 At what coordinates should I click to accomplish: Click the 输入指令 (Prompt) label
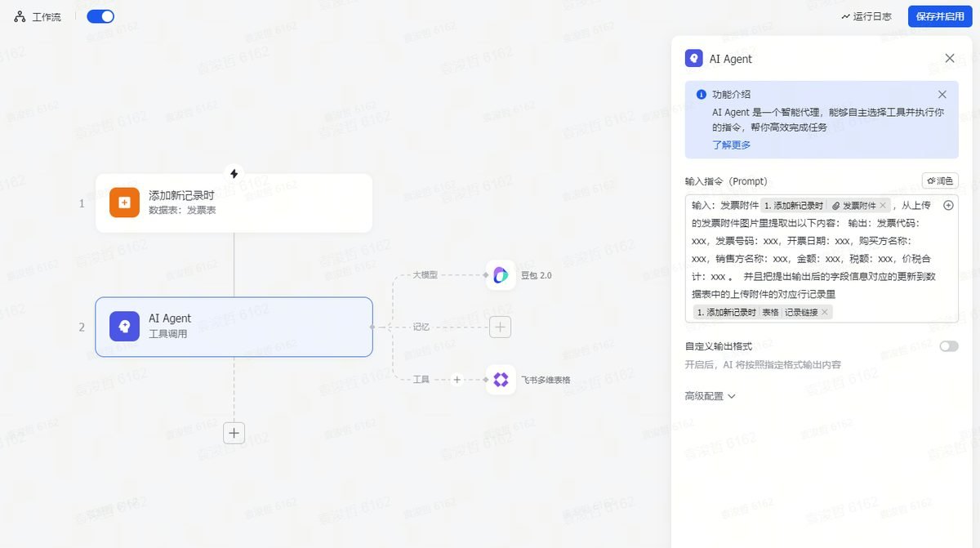pyautogui.click(x=726, y=181)
